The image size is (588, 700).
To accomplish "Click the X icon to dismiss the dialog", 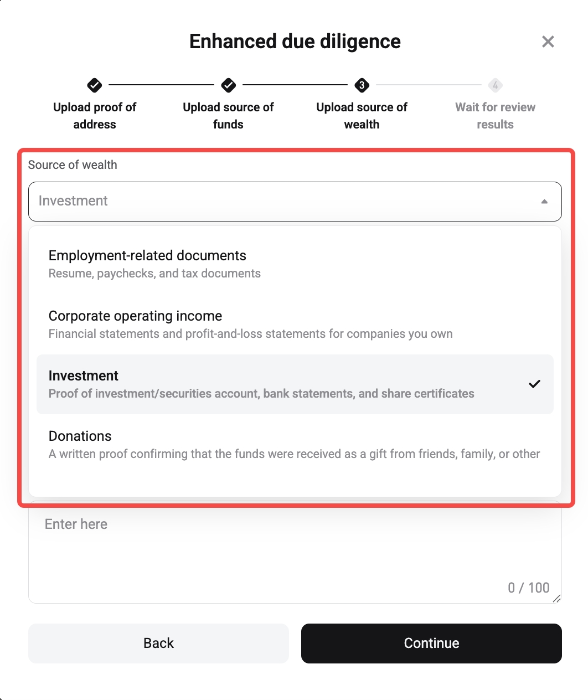I will 548,42.
